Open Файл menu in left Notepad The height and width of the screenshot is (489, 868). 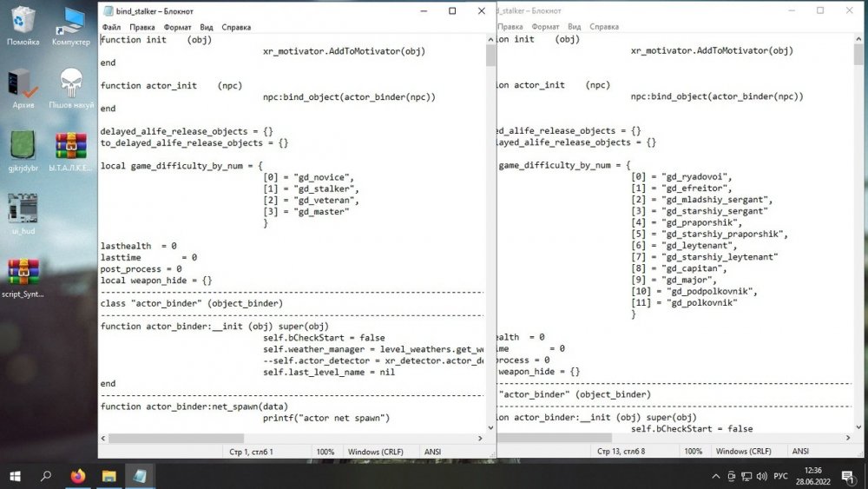point(111,27)
